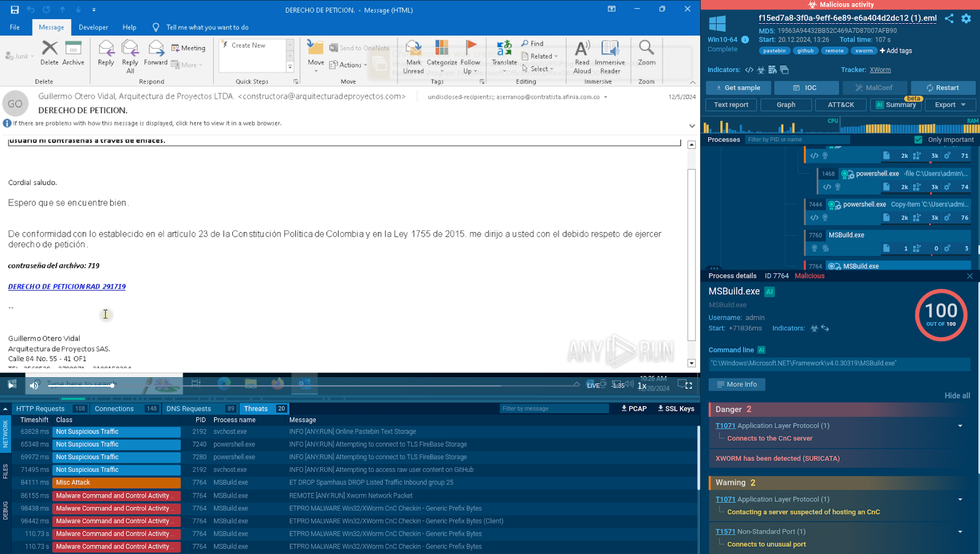Switch to the Developer ribbon tab
This screenshot has width=980, height=554.
[x=93, y=27]
